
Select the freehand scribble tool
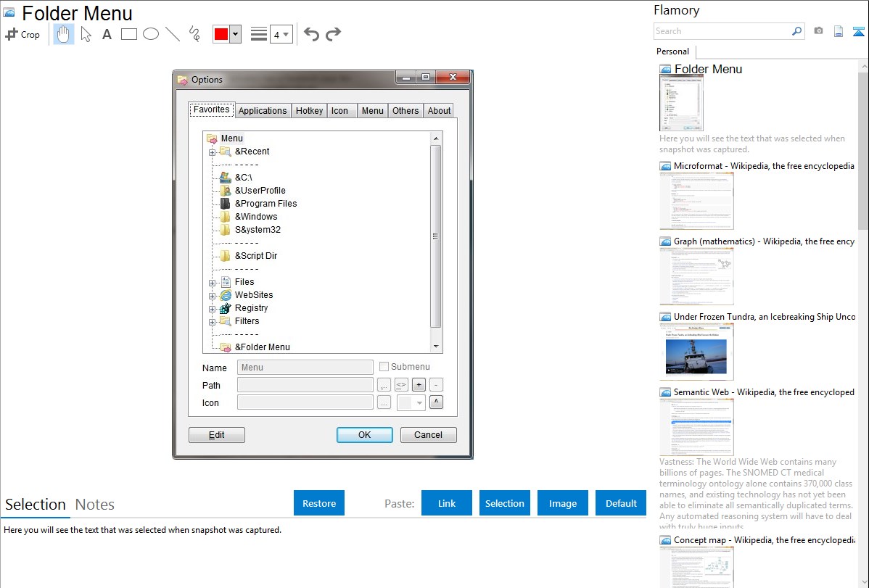point(194,34)
